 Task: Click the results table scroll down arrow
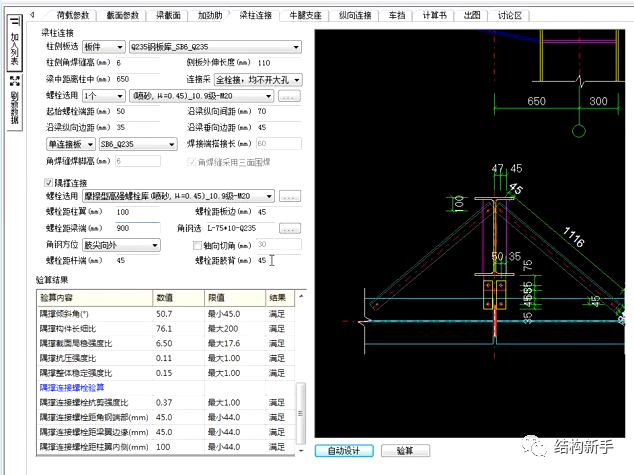point(301,451)
